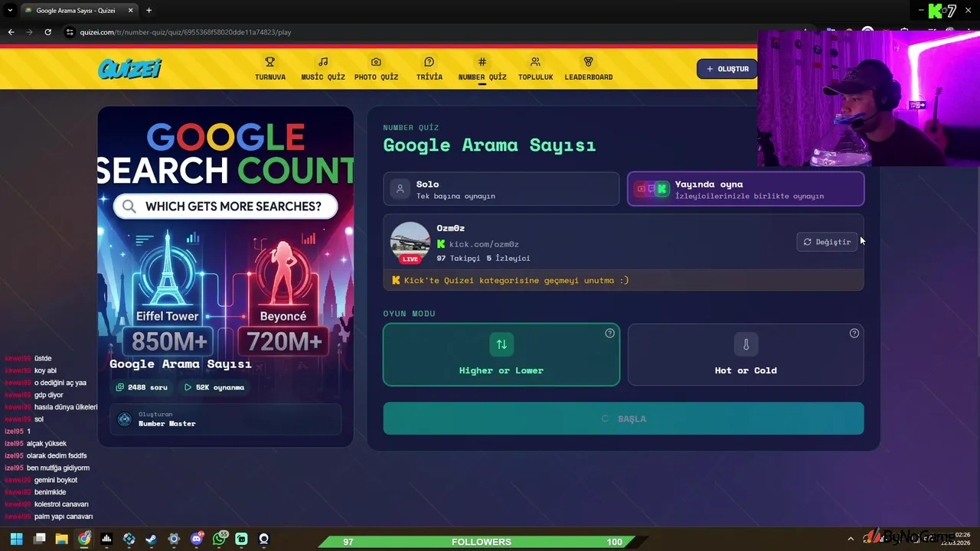Go to the Number Quiz tab
The width and height of the screenshot is (980, 551).
pos(482,69)
